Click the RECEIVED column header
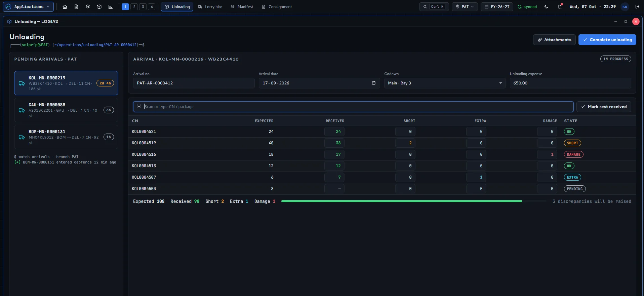The width and height of the screenshot is (644, 296). pos(335,121)
